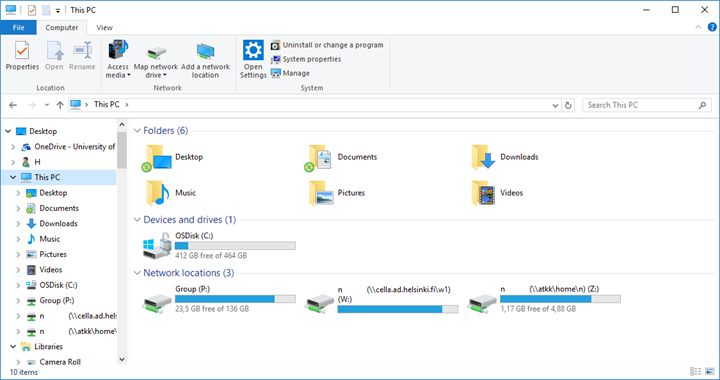Collapse the Devices and drives group

137,220
